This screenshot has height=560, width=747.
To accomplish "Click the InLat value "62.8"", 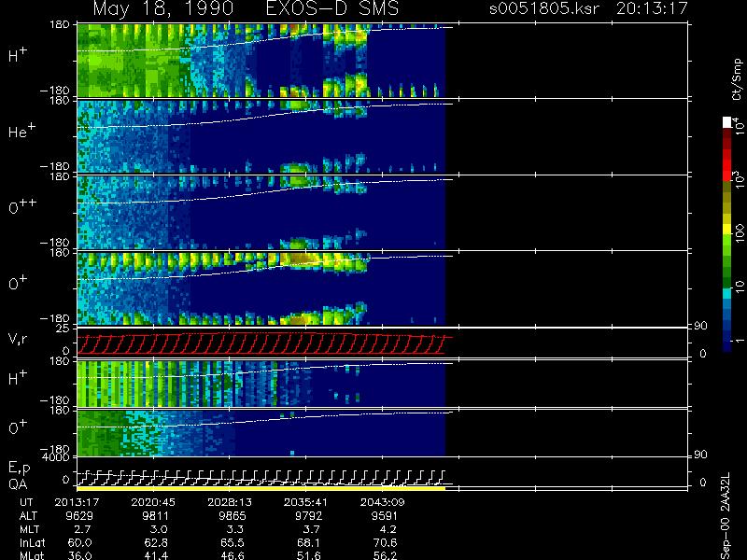I will (x=156, y=542).
